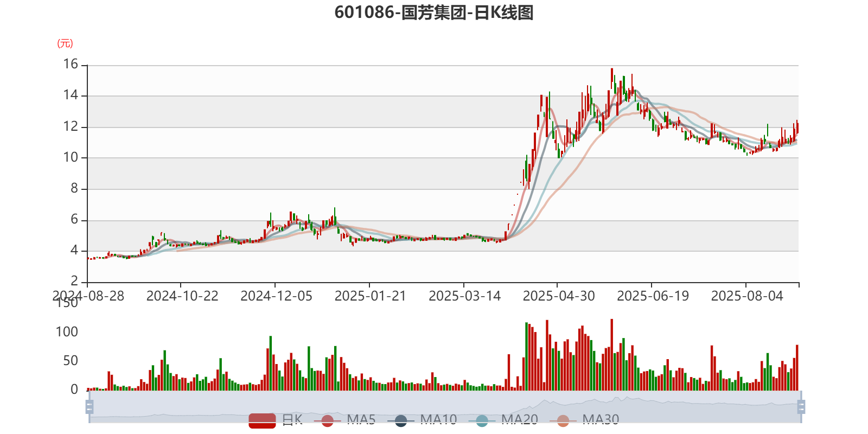
Task: Click the (元) unit label
Action: coord(65,43)
